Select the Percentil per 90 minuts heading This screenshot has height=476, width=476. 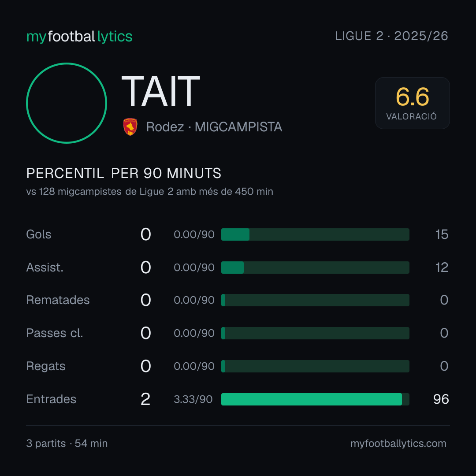tap(123, 173)
